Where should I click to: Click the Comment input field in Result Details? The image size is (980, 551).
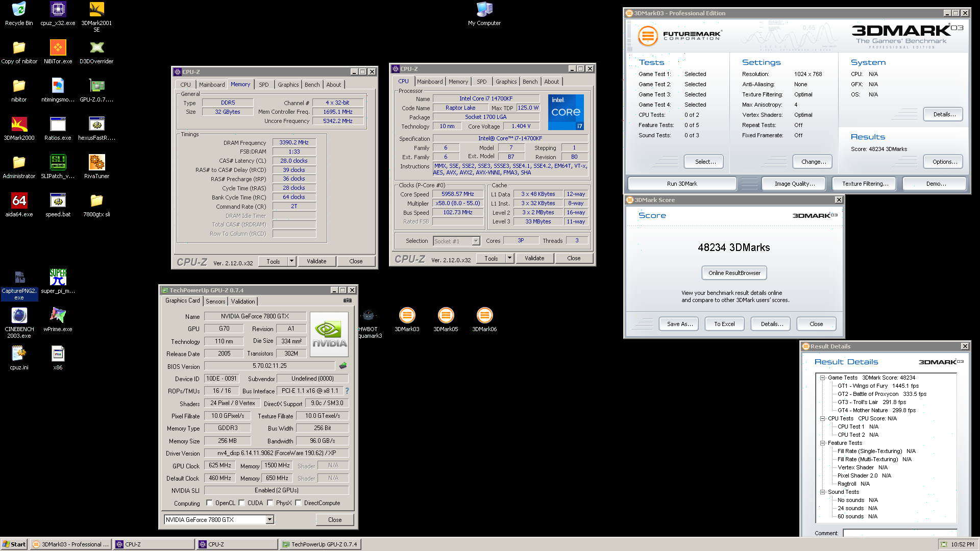pos(900,533)
